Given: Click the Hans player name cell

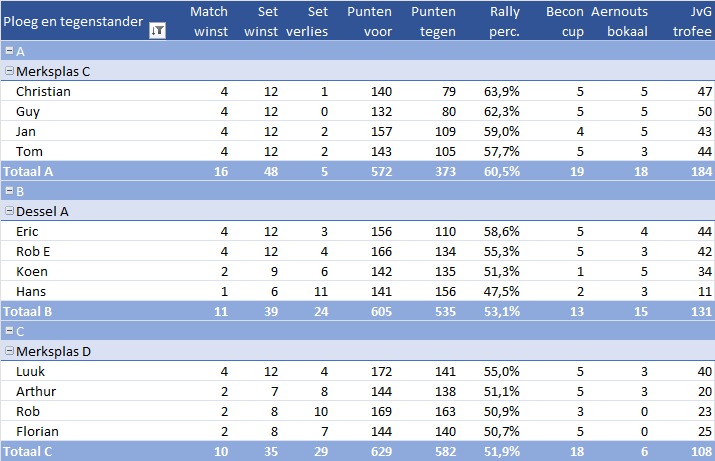Looking at the screenshot, I should click(x=32, y=291).
